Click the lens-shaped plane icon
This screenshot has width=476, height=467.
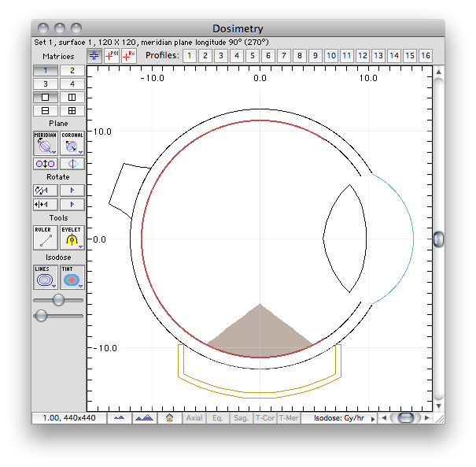[x=72, y=164]
